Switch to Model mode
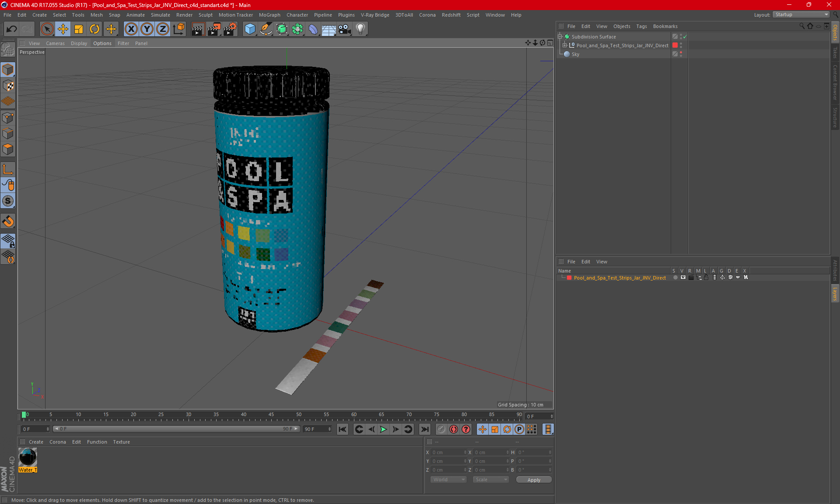The width and height of the screenshot is (840, 504). click(x=8, y=70)
